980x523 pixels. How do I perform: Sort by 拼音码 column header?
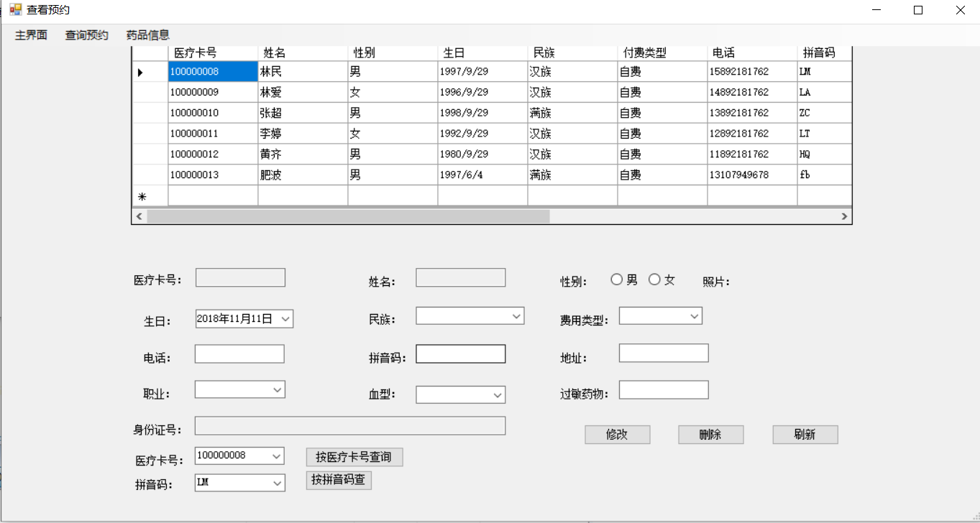(x=824, y=53)
